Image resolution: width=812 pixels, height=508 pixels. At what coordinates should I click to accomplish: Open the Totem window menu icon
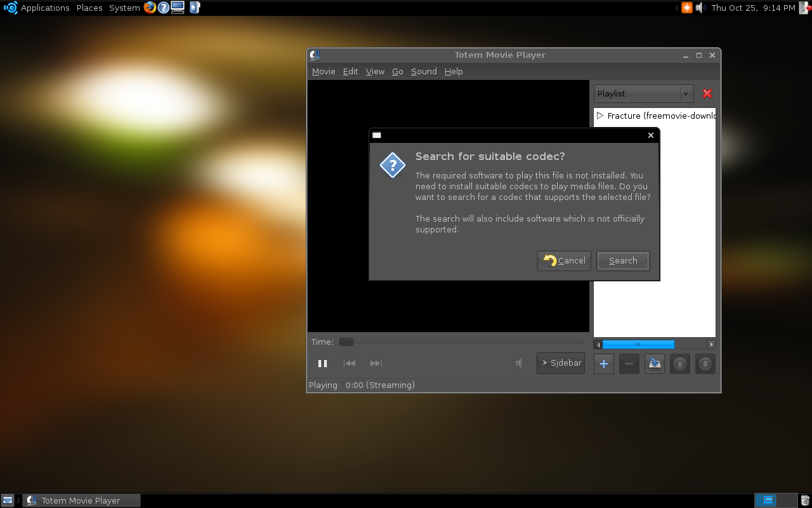tap(315, 55)
